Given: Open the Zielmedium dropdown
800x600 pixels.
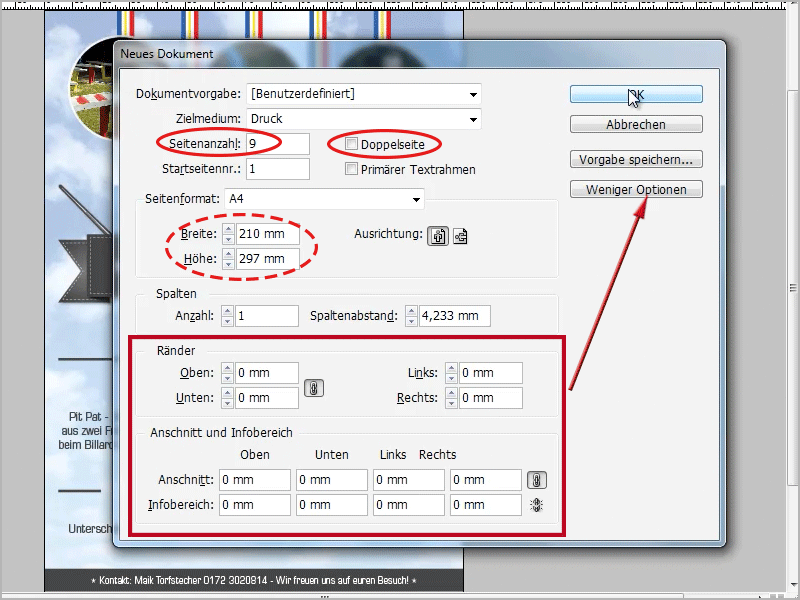Looking at the screenshot, I should click(x=364, y=119).
